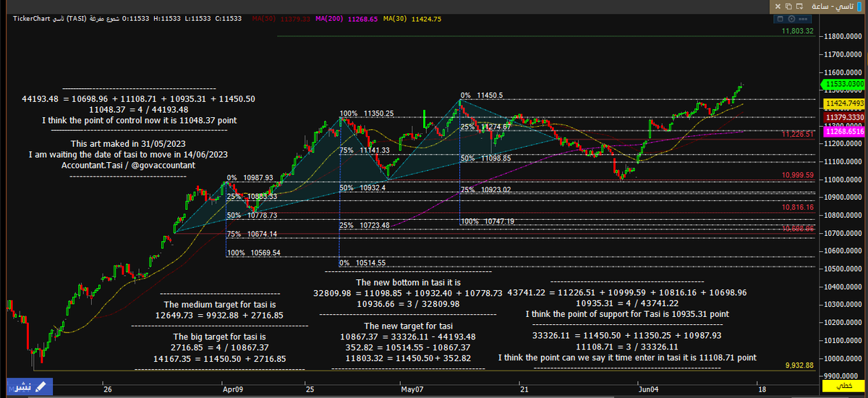The width and height of the screenshot is (868, 398).
Task: Select the 'This art maked in 31/05/2023' note
Action: (128, 144)
